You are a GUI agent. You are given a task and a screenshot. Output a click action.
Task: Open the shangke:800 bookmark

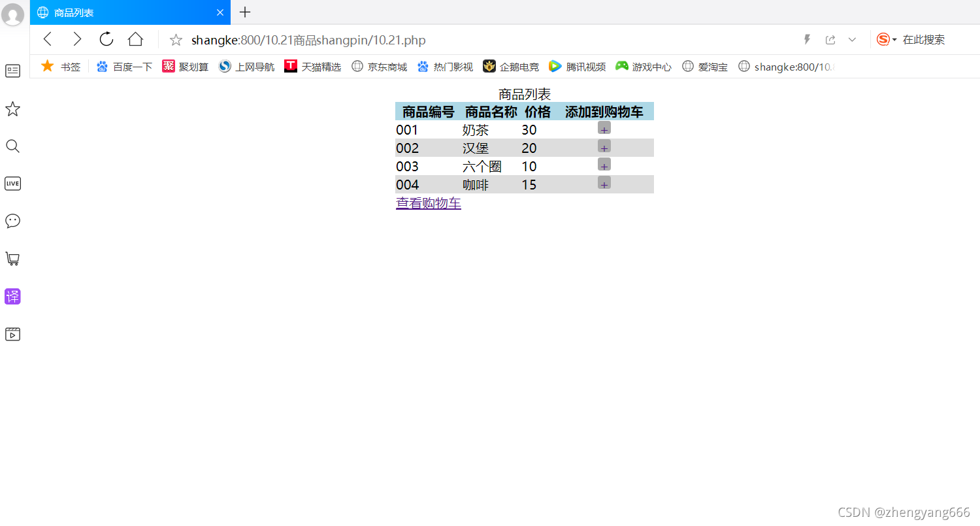coord(787,66)
